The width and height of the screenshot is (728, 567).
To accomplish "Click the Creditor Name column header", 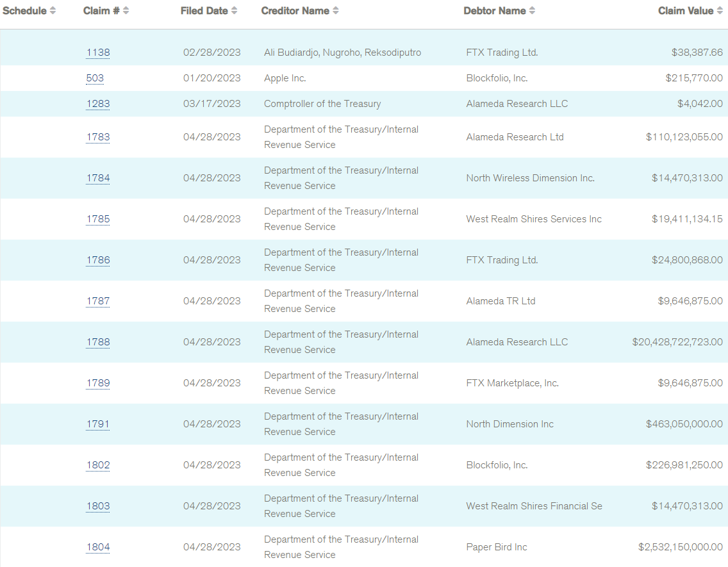I will (x=295, y=11).
